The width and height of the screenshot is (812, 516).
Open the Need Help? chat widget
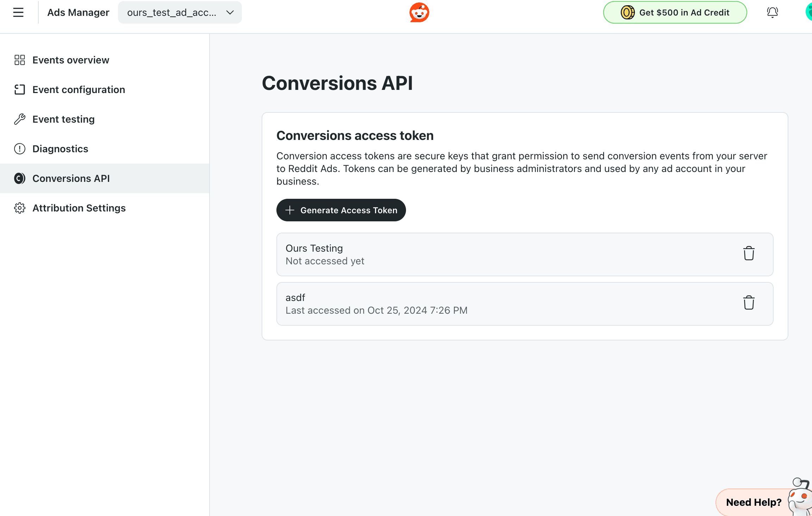tap(754, 502)
